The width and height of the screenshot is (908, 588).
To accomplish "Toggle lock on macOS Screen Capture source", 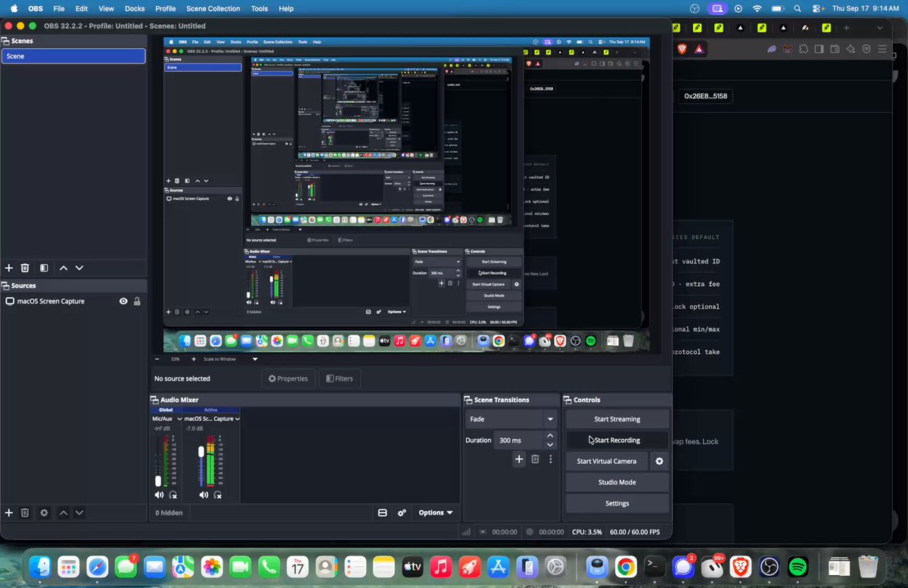I will (137, 301).
